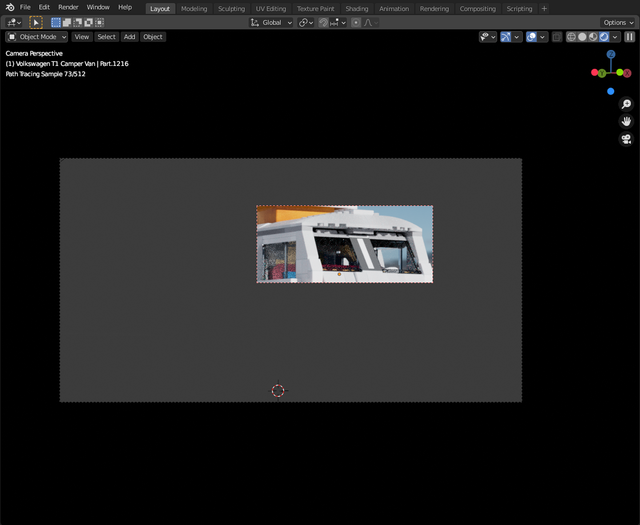Pause the viewport render preview
The image size is (640, 525).
pyautogui.click(x=630, y=37)
